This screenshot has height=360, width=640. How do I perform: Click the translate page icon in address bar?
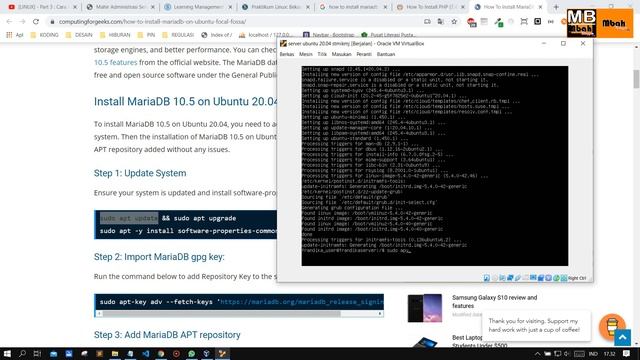tap(440, 22)
